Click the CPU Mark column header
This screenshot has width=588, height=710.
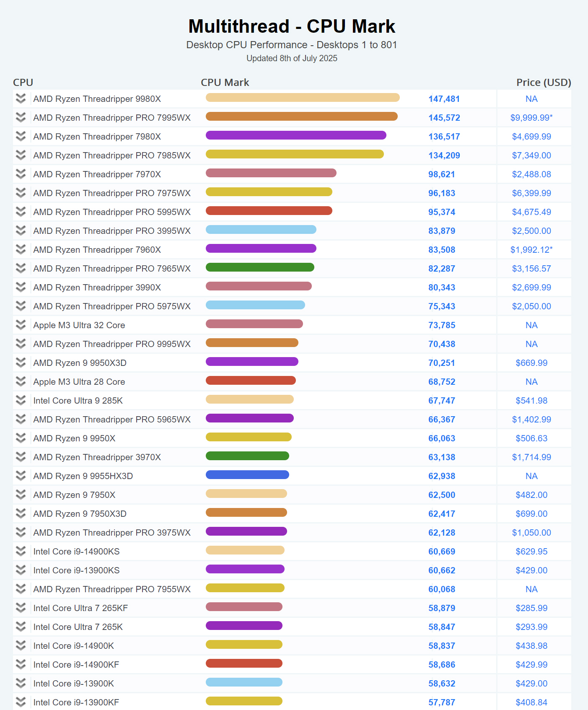point(225,83)
